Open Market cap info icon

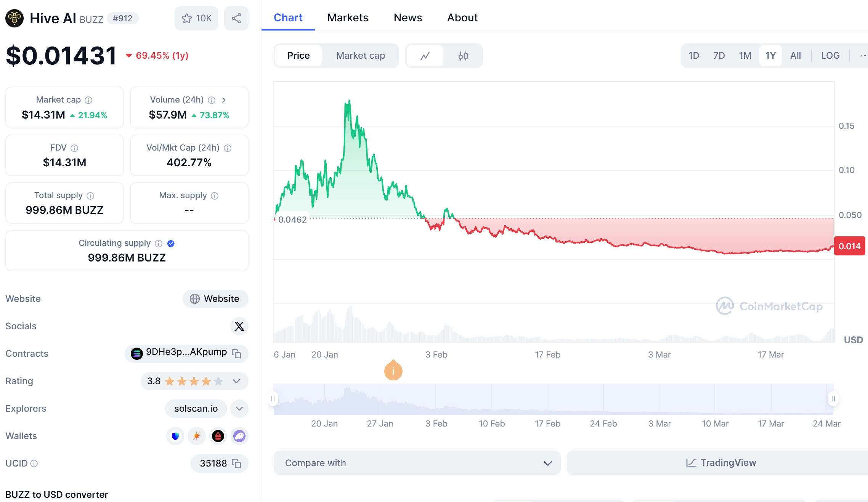tap(88, 100)
